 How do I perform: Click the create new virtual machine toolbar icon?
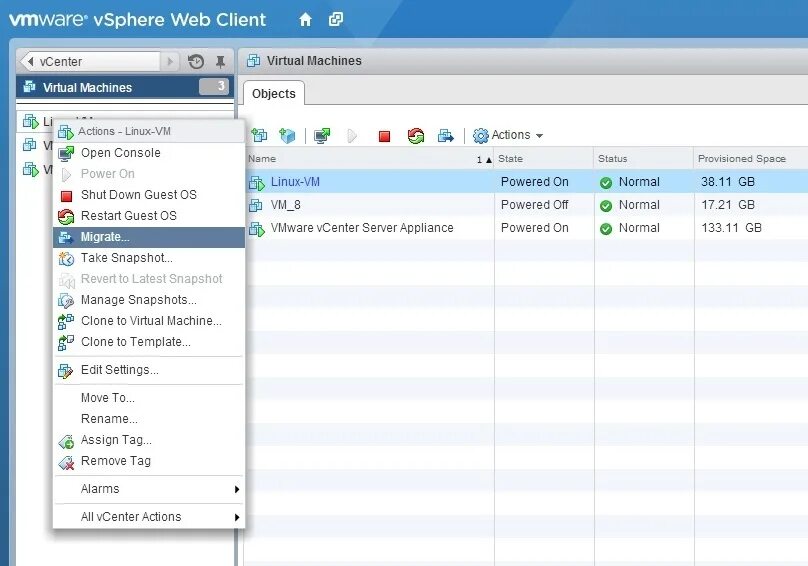(x=259, y=136)
